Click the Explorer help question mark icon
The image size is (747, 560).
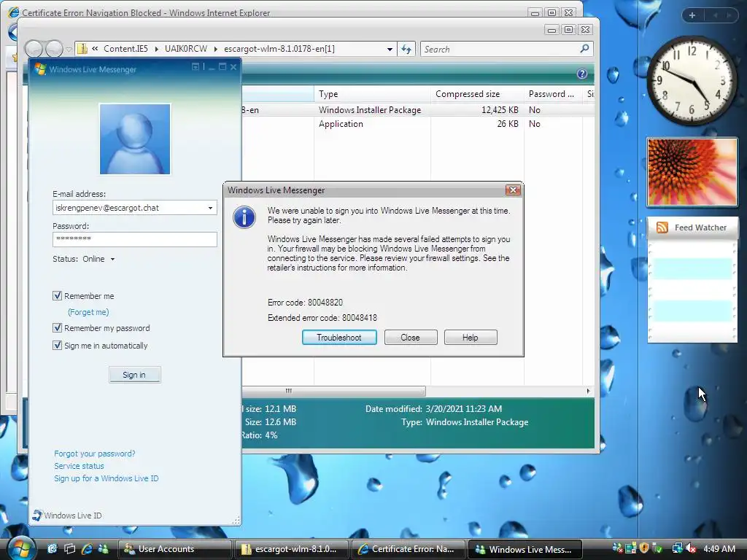pos(581,74)
